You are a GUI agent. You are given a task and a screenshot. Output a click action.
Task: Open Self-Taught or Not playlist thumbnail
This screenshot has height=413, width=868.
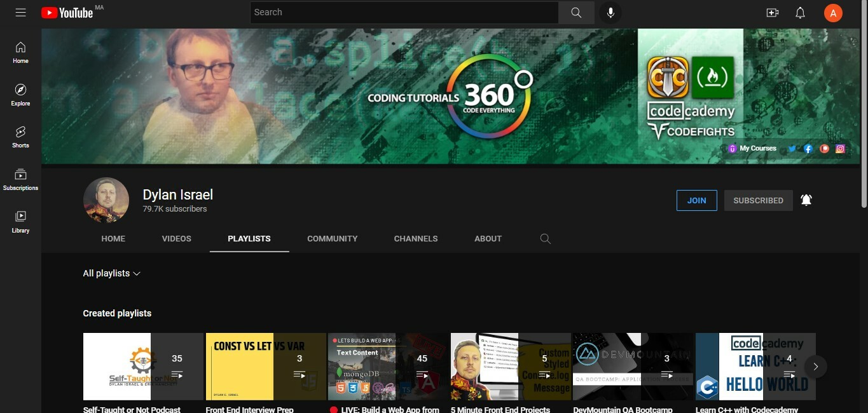pyautogui.click(x=143, y=367)
